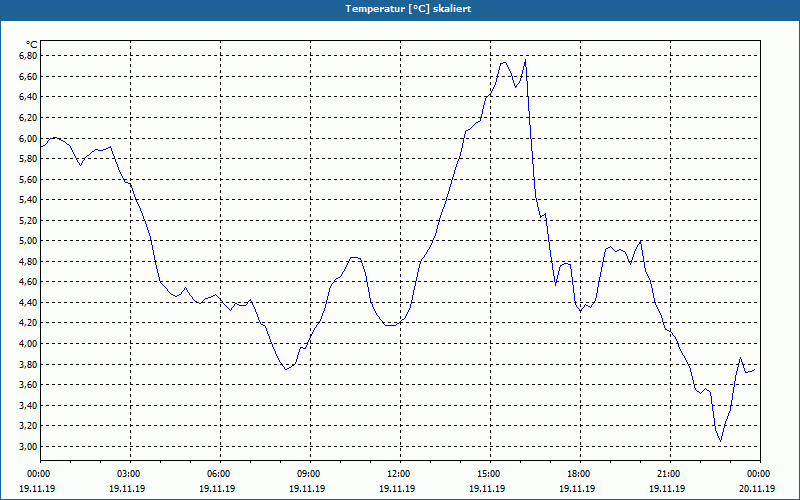This screenshot has width=800, height=500.
Task: Select the 4,60 y-axis value
Action: pos(29,282)
